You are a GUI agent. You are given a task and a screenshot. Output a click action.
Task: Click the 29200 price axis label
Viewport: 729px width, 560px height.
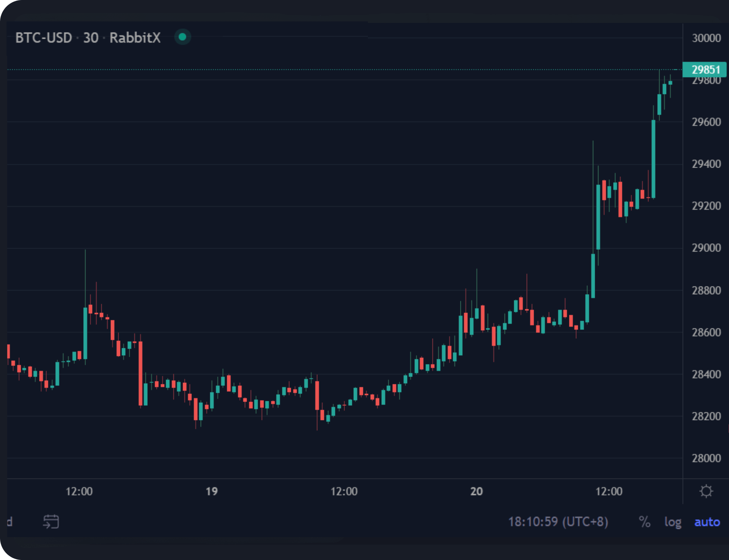point(706,206)
